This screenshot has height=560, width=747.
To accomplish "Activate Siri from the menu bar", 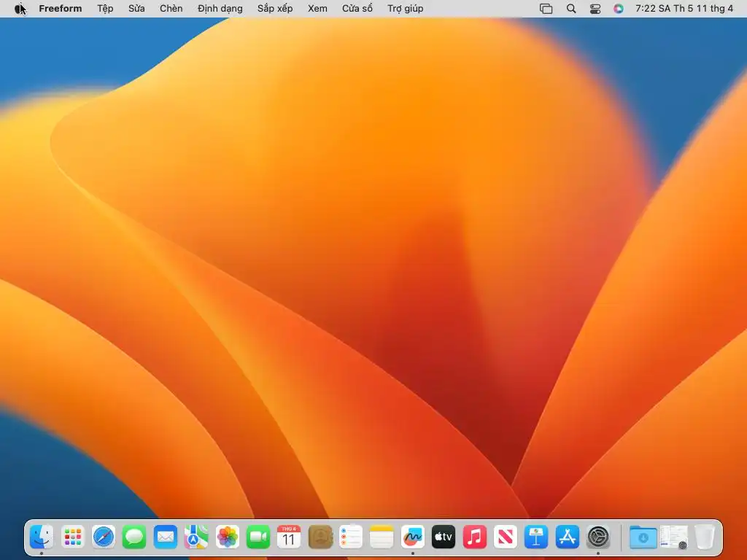I will [x=618, y=9].
